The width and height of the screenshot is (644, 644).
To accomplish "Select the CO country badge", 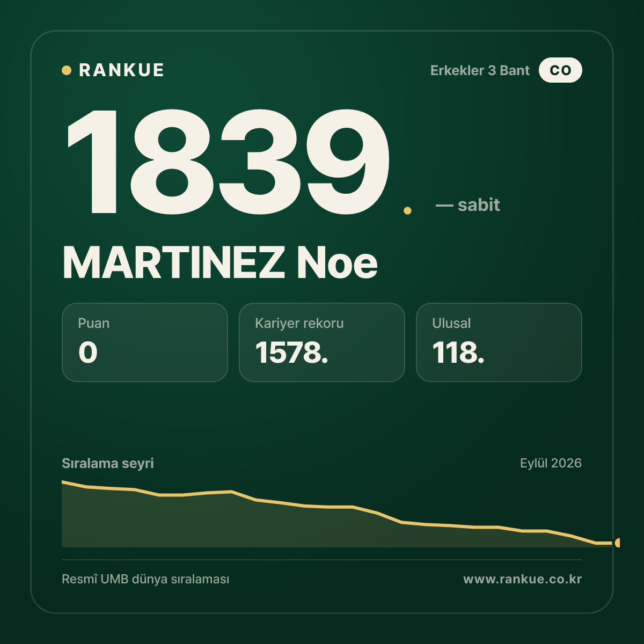I will click(560, 70).
